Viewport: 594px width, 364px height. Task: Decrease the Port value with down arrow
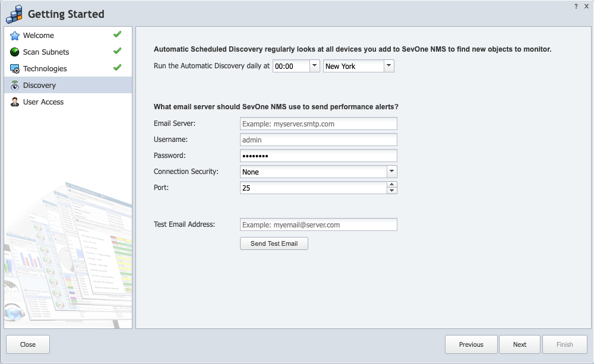392,191
